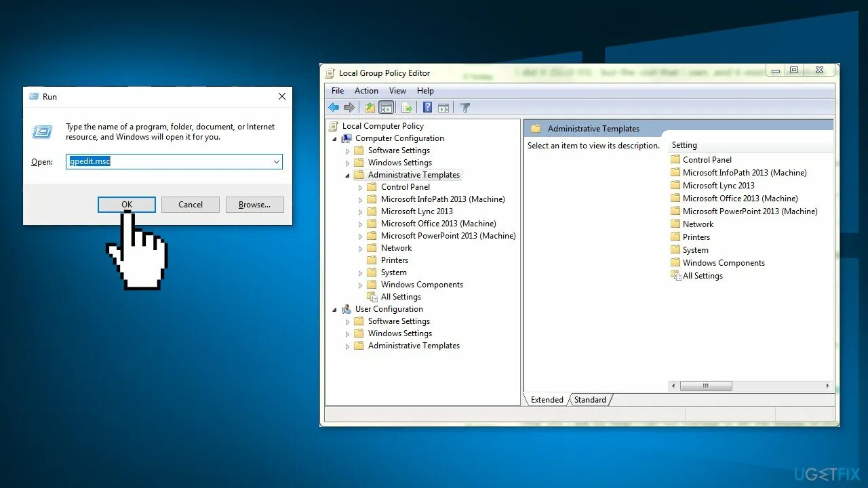Screen dimensions: 868x488
Task: Click folder icon of Network in Setting list
Action: click(675, 224)
